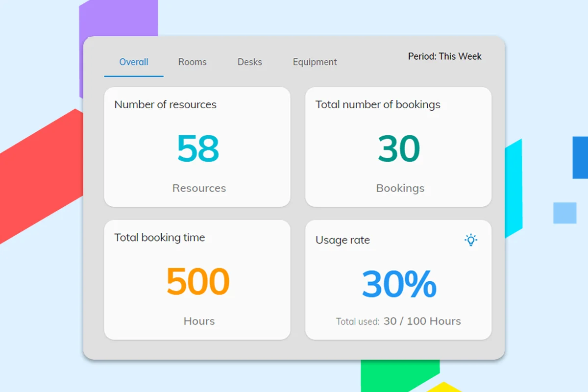
Task: Go to the Equipment tab
Action: point(315,62)
